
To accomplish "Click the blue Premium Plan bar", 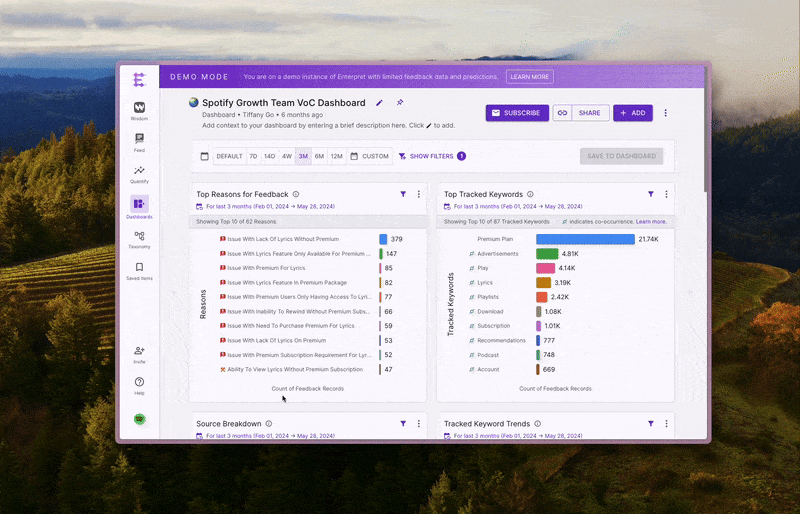I will 585,239.
